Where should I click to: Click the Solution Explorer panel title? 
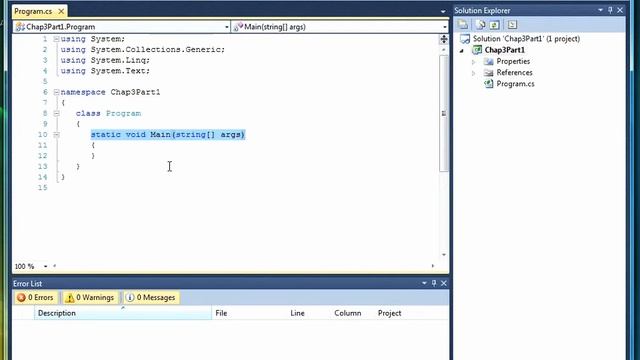(x=482, y=11)
